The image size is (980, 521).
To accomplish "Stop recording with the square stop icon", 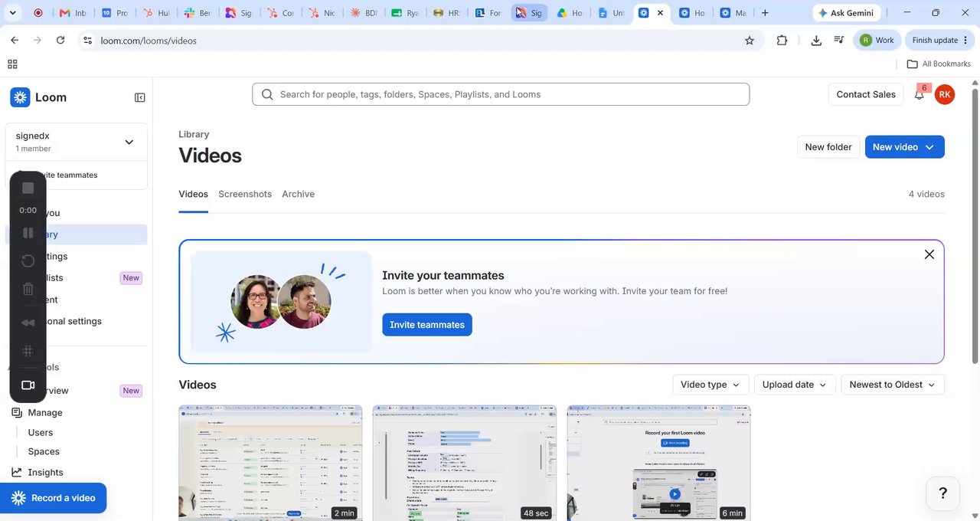I will coord(28,188).
